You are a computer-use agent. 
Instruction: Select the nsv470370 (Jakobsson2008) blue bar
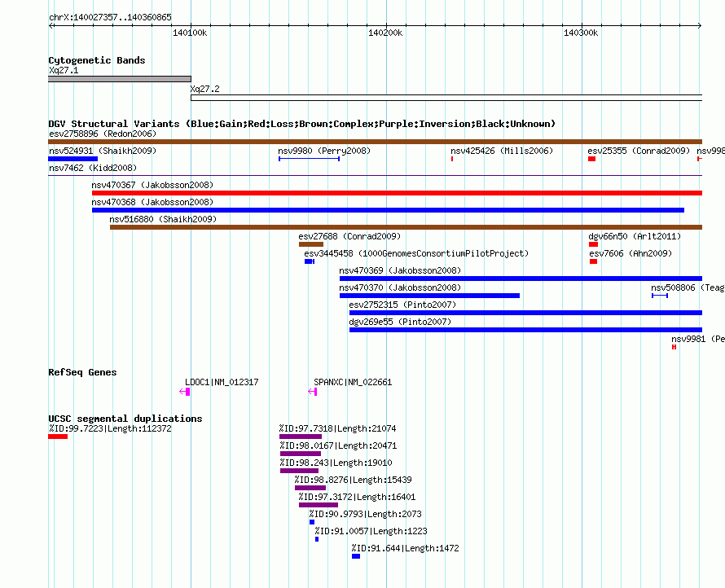tap(429, 296)
